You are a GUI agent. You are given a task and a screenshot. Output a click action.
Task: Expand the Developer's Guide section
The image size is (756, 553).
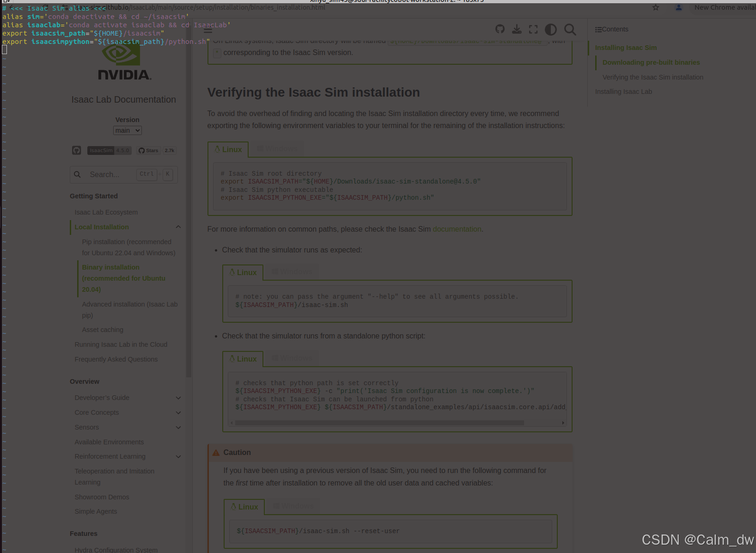[x=178, y=398]
